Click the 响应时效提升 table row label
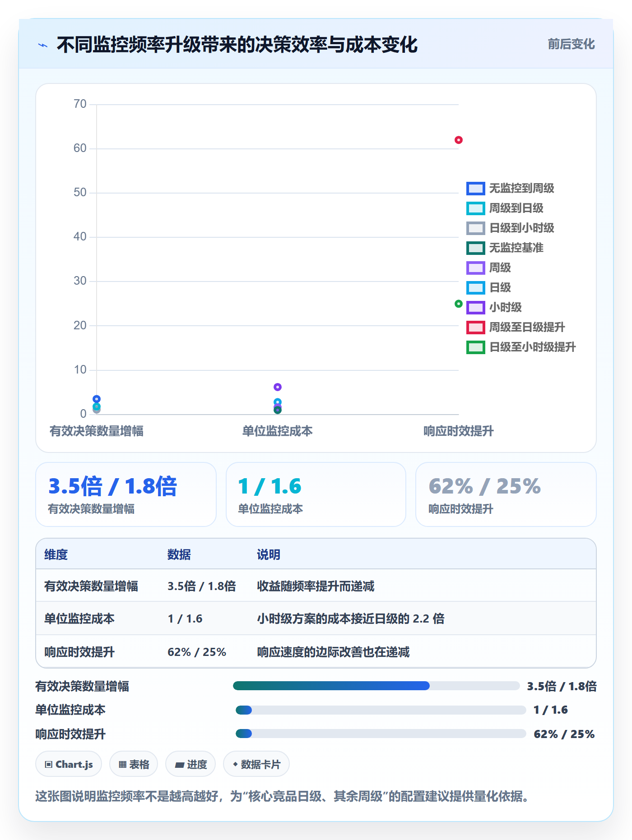This screenshot has width=632, height=840. point(79,652)
